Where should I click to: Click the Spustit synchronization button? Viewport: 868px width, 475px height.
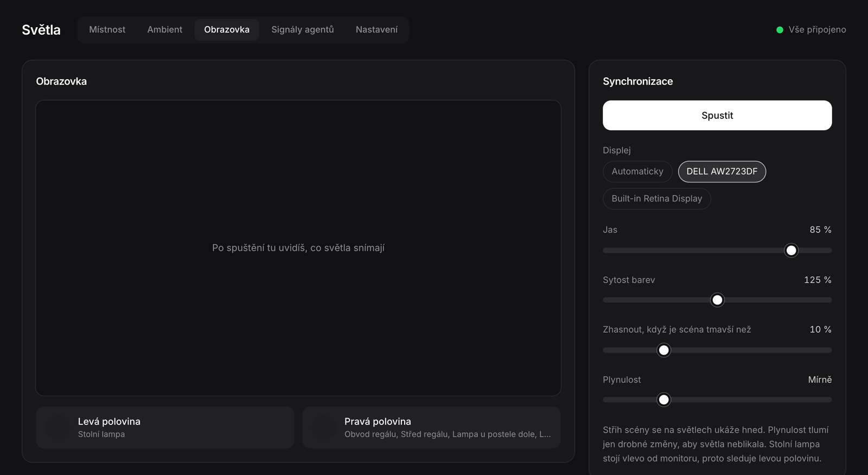click(x=717, y=115)
